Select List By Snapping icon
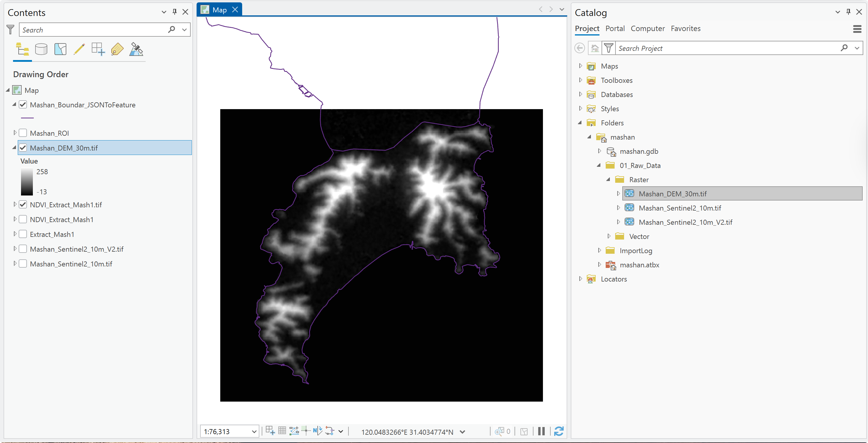 pyautogui.click(x=98, y=49)
